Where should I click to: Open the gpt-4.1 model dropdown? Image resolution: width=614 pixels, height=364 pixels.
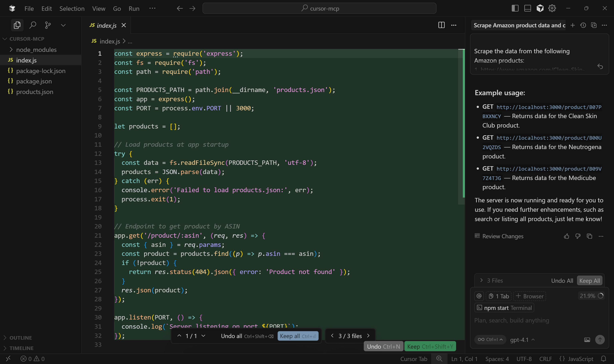click(522, 340)
